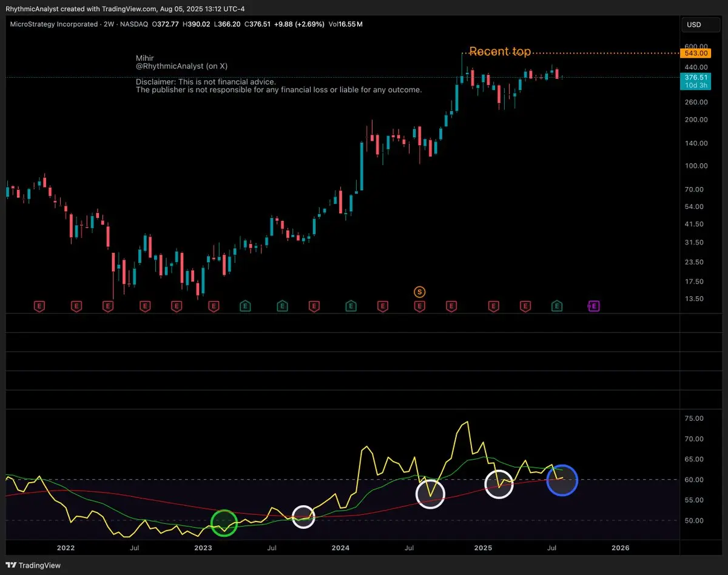Click the 31.50 price scale label
Image resolution: width=728 pixels, height=575 pixels.
694,242
